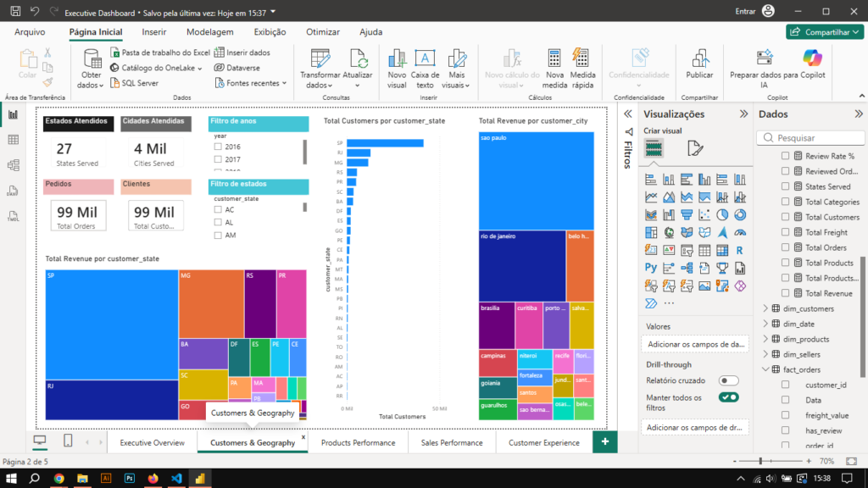Select the stacked bar chart visual
868x488 pixels.
tap(651, 180)
